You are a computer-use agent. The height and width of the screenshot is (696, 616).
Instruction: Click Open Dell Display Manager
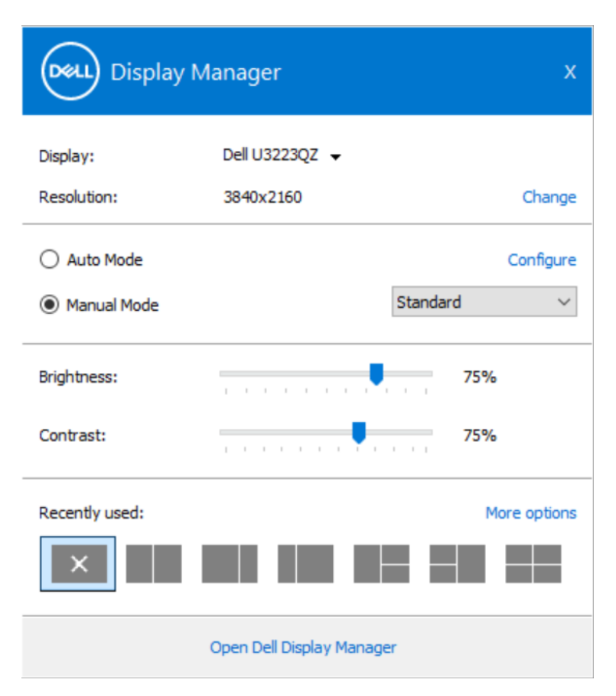(x=303, y=647)
